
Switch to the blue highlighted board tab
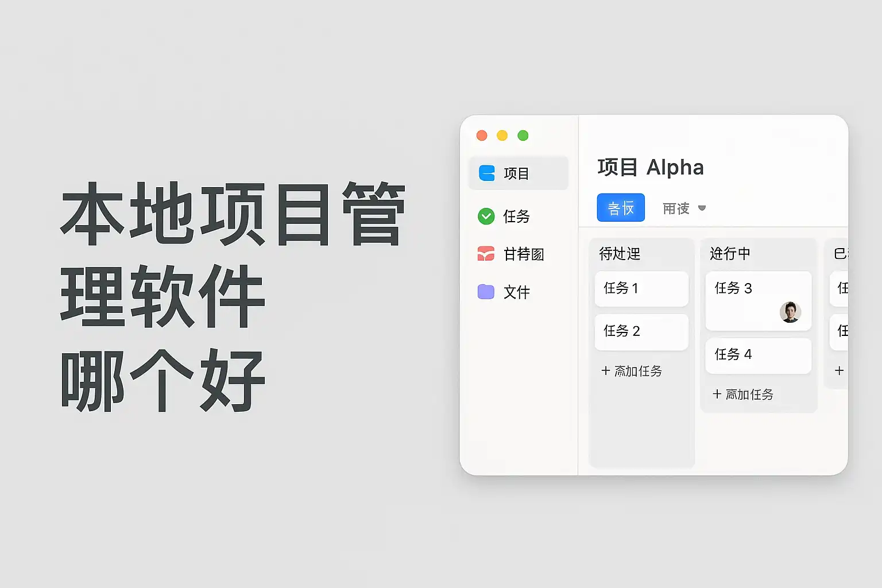621,207
